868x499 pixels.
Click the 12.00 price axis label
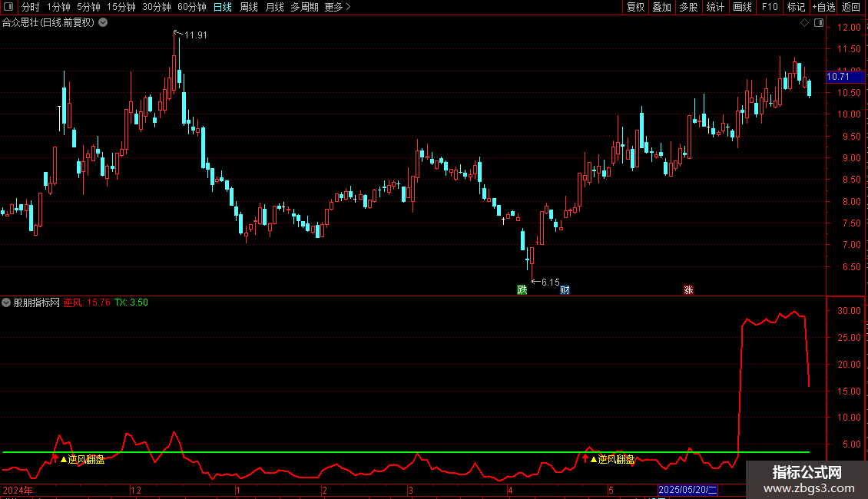[x=849, y=27]
